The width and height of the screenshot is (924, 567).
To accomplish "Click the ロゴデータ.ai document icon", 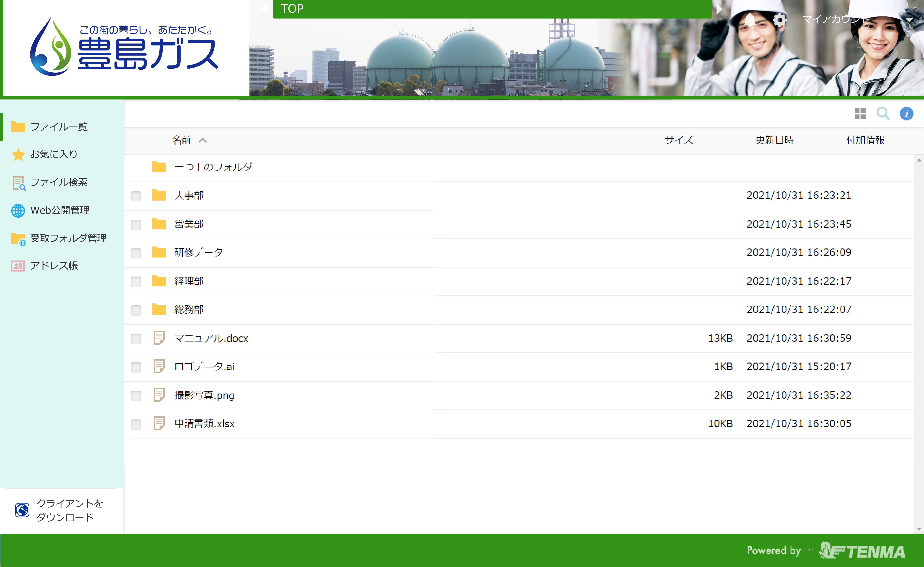I will 159,366.
